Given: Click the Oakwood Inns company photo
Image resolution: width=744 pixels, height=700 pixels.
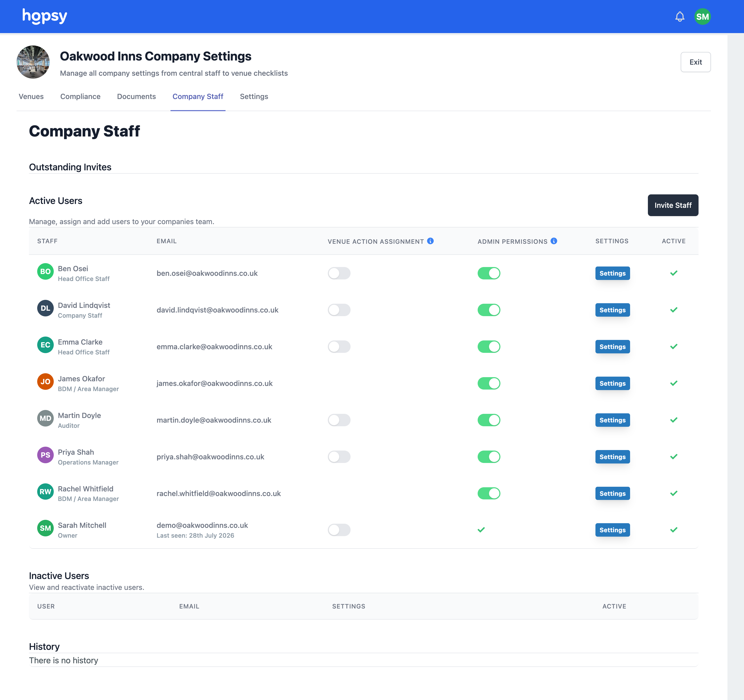Looking at the screenshot, I should click(x=33, y=62).
